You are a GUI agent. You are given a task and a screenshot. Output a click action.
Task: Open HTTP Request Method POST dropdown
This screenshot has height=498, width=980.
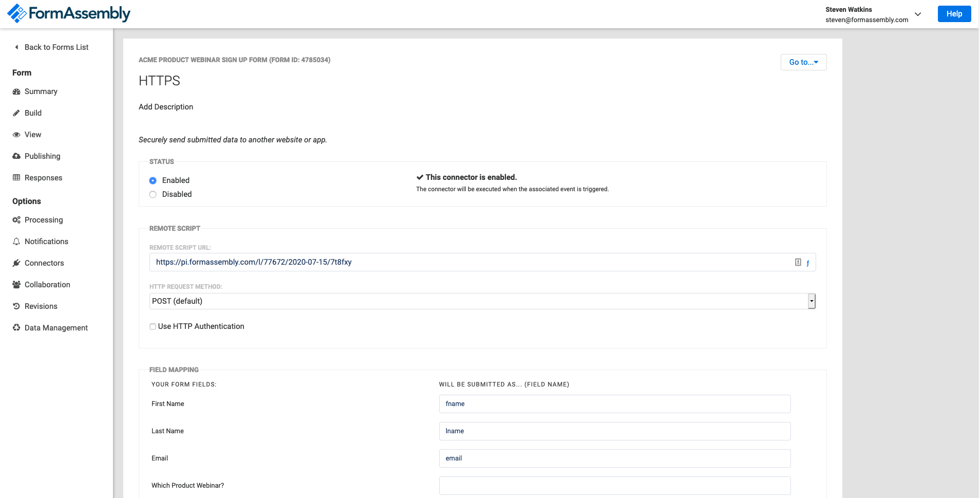tap(482, 301)
